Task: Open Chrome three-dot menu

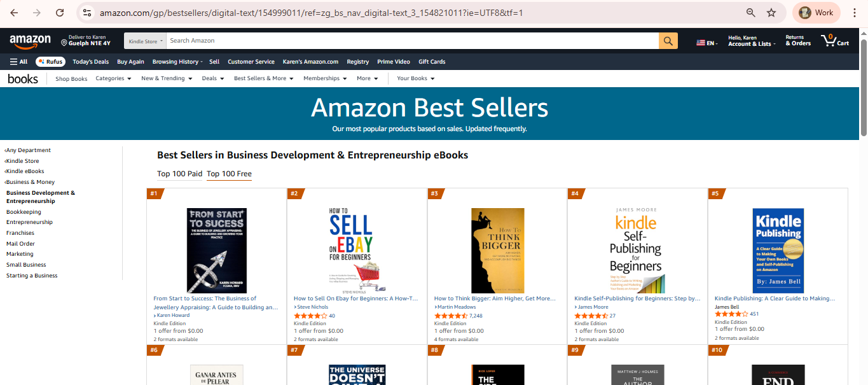Action: (855, 13)
